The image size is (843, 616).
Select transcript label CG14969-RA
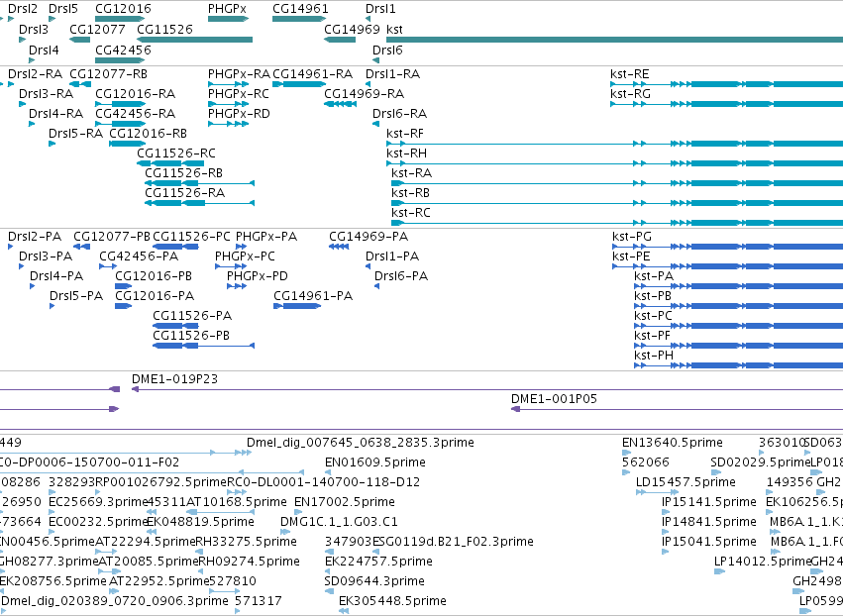pyautogui.click(x=364, y=93)
